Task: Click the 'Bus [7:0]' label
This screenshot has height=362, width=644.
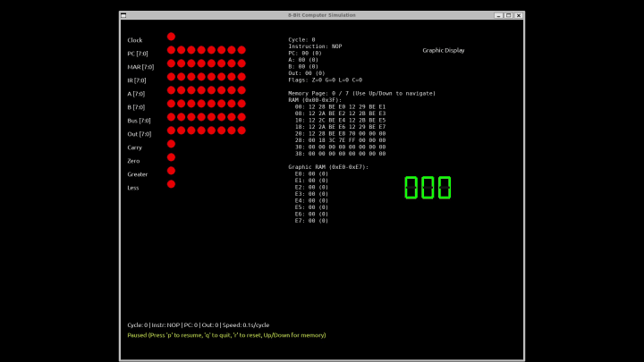Action: 139,121
